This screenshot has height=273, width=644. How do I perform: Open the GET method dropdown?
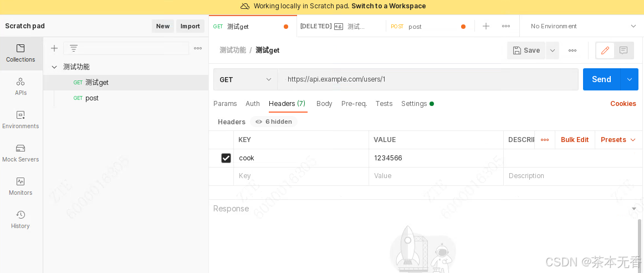click(x=245, y=79)
